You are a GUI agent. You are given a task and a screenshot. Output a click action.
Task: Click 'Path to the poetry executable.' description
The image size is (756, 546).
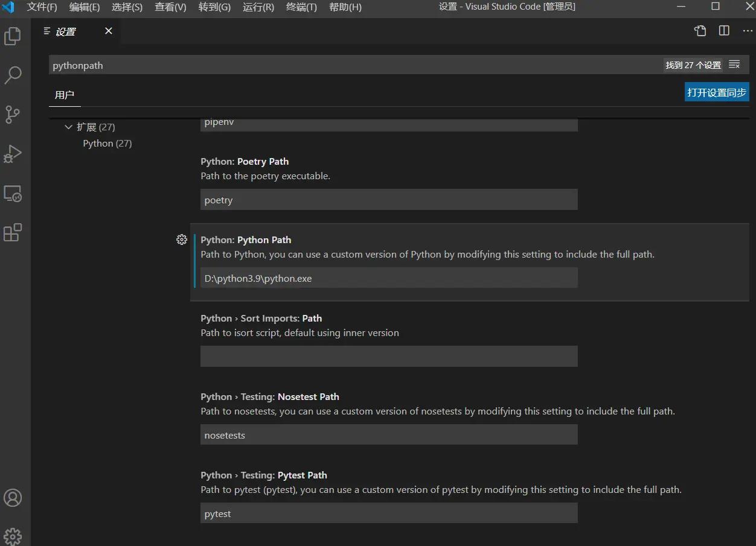coord(265,176)
